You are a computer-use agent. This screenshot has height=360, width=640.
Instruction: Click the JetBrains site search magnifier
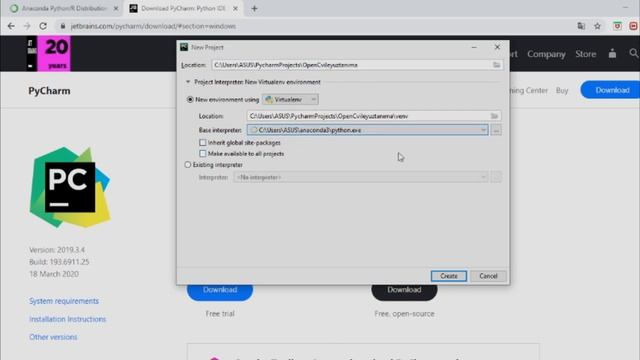633,53
